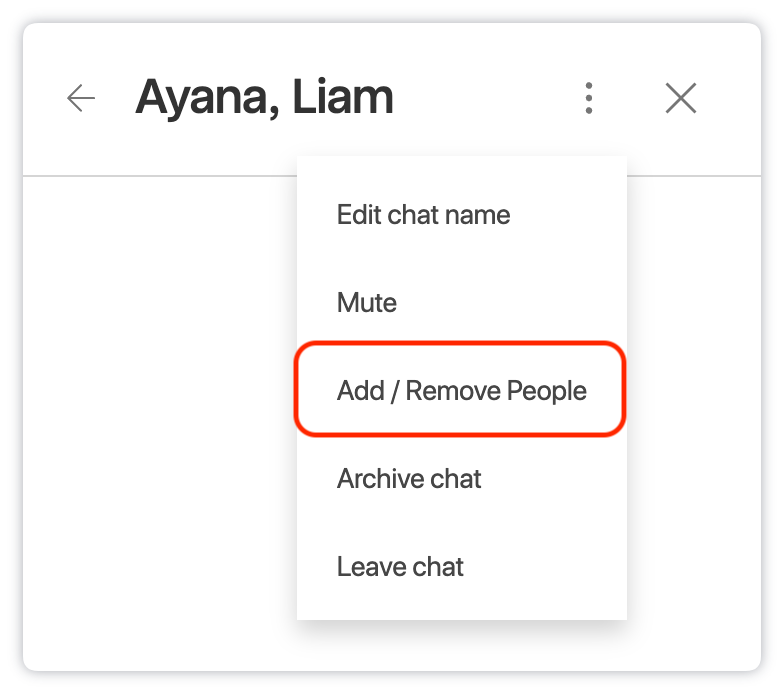Return to chat list with back arrow
The height and width of the screenshot is (694, 784).
pyautogui.click(x=81, y=98)
